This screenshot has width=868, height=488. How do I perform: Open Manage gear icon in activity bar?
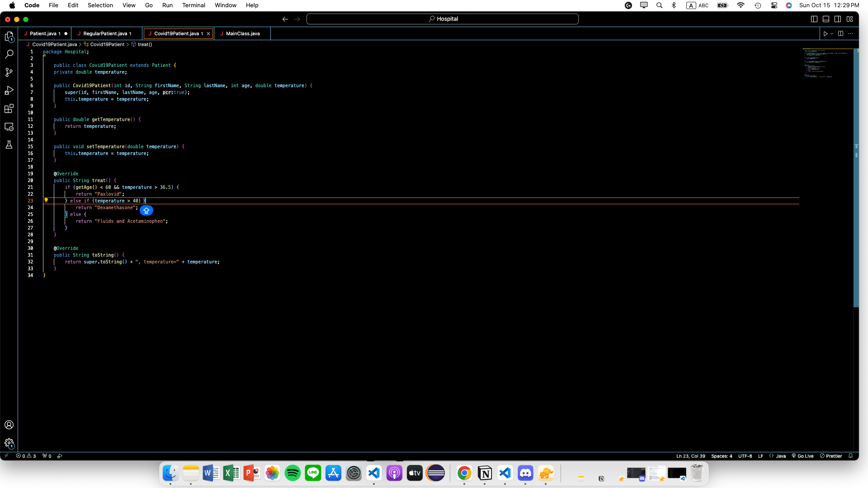[9, 443]
